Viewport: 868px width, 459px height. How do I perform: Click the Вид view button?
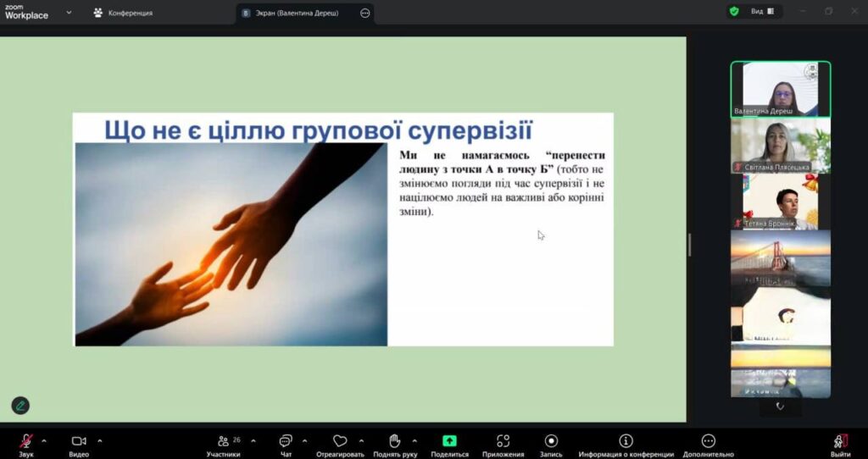pyautogui.click(x=756, y=11)
